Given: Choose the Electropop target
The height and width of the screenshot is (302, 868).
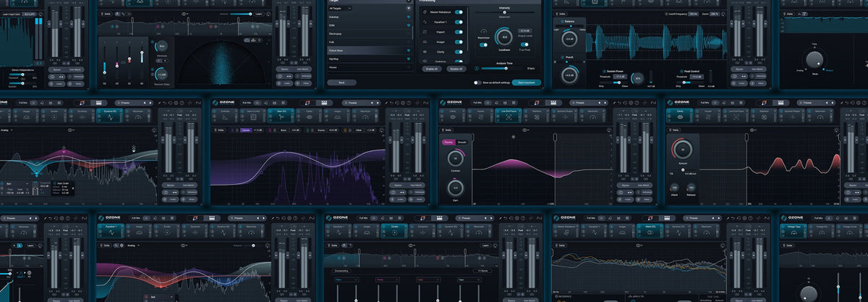Looking at the screenshot, I should point(369,34).
